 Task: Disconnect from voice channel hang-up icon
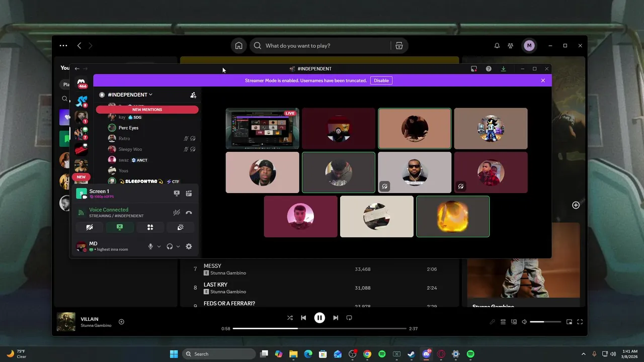(x=189, y=213)
